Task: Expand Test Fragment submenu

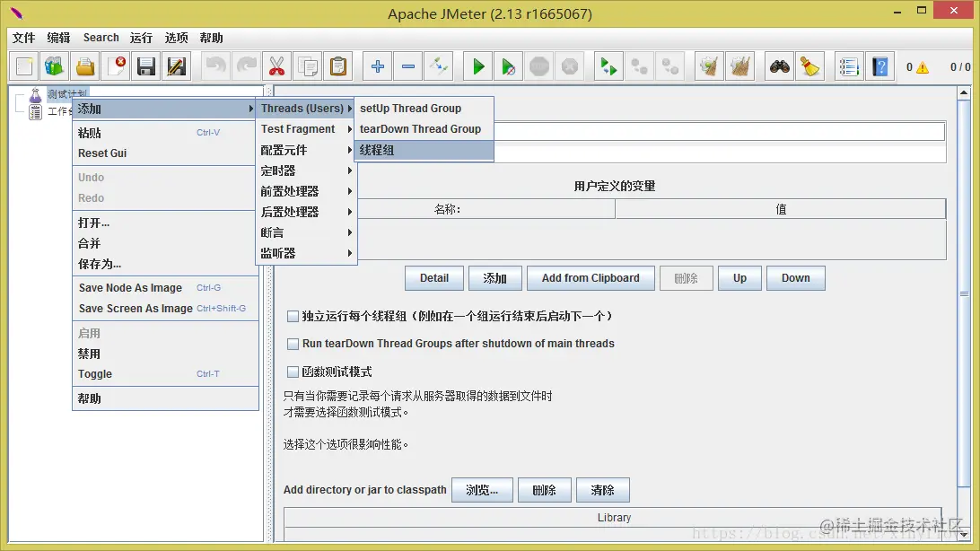Action: click(x=306, y=129)
